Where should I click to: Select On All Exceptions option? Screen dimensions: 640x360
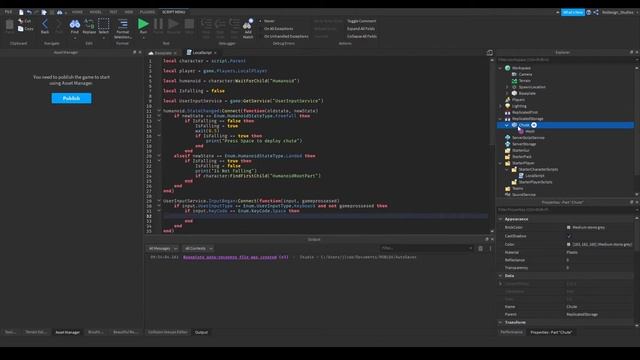pyautogui.click(x=278, y=29)
